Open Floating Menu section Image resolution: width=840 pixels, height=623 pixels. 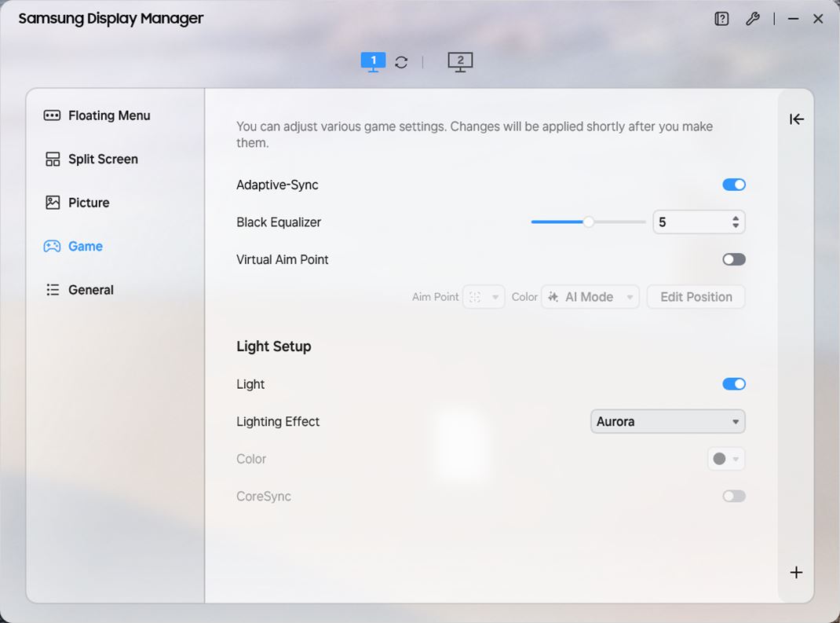point(97,115)
